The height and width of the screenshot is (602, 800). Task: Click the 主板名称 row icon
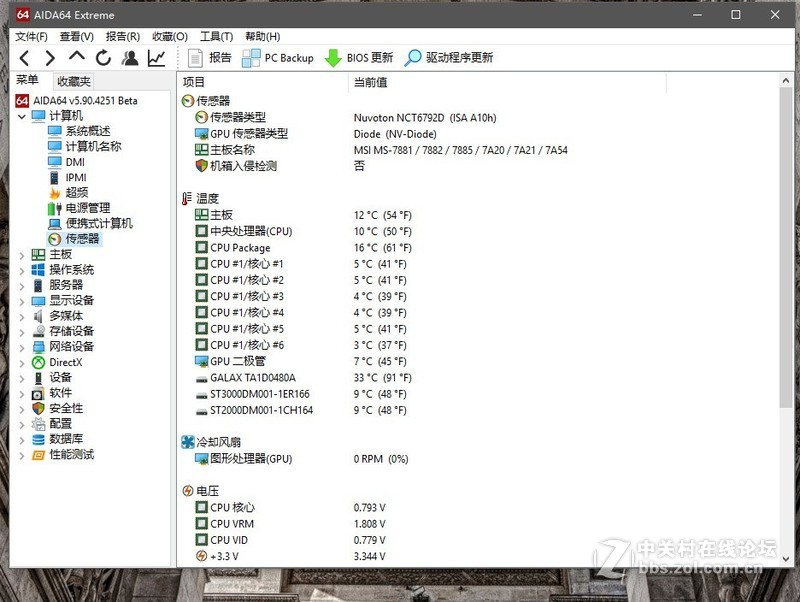202,150
